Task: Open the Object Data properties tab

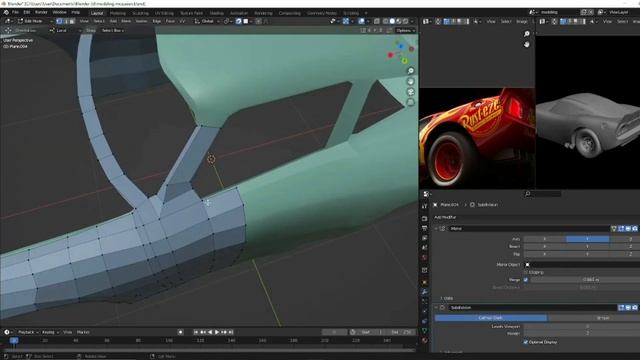Action: [x=424, y=331]
